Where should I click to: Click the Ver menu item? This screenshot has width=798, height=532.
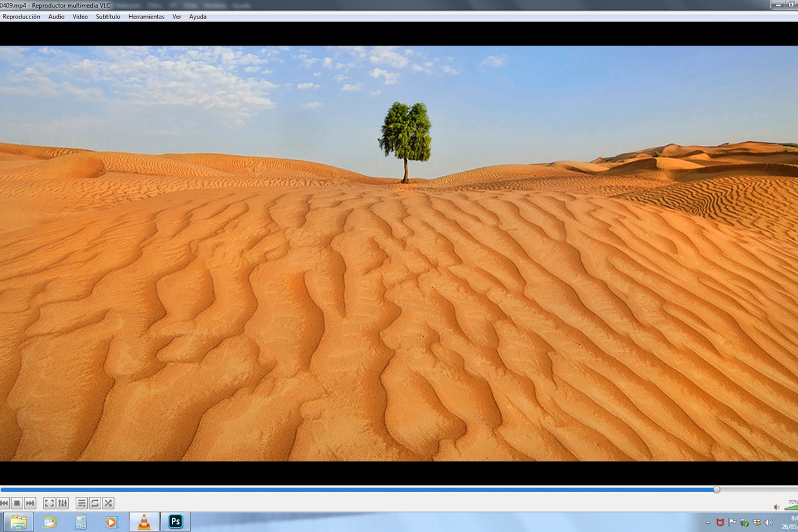click(176, 17)
